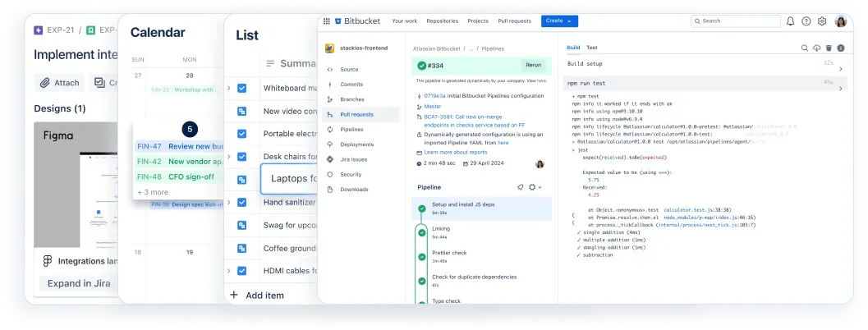Open the Create dropdown button
This screenshot has height=330, width=868.
559,21
